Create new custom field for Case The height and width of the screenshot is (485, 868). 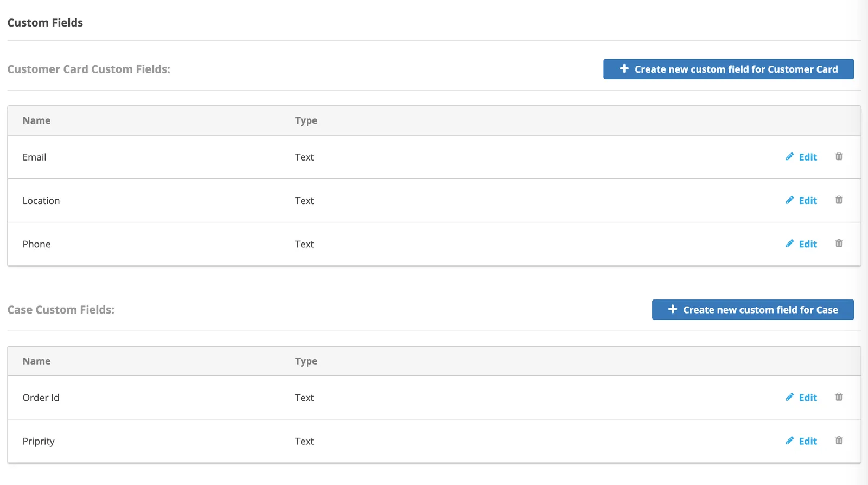click(753, 310)
